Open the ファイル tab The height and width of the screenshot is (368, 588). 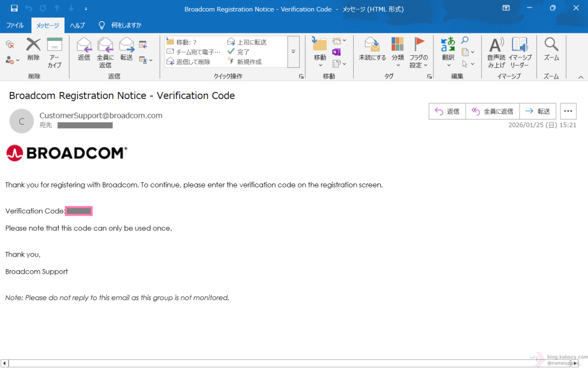pyautogui.click(x=15, y=25)
